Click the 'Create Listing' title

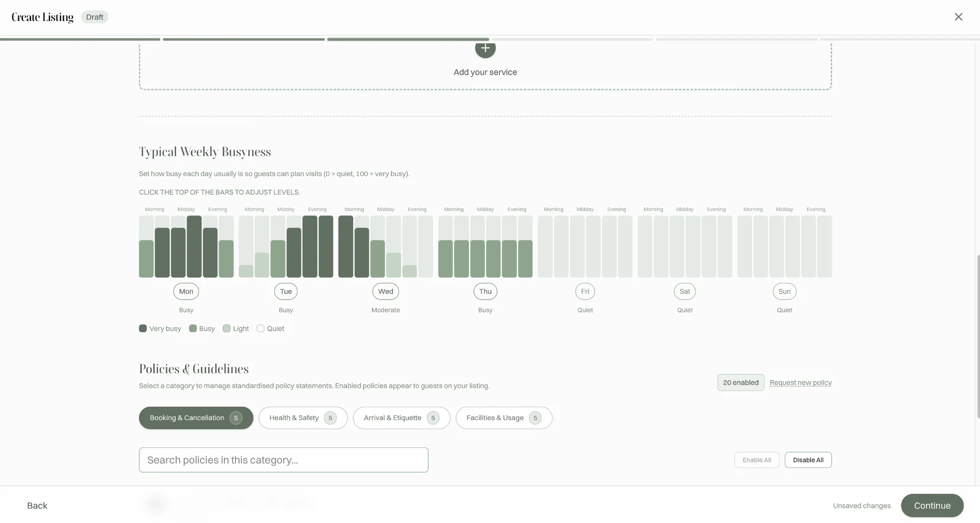point(43,17)
